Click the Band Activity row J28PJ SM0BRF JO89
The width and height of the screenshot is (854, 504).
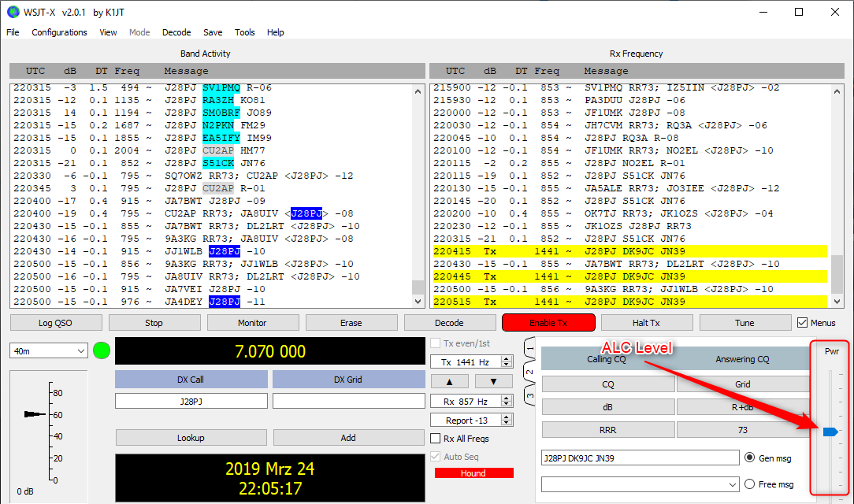click(211, 113)
